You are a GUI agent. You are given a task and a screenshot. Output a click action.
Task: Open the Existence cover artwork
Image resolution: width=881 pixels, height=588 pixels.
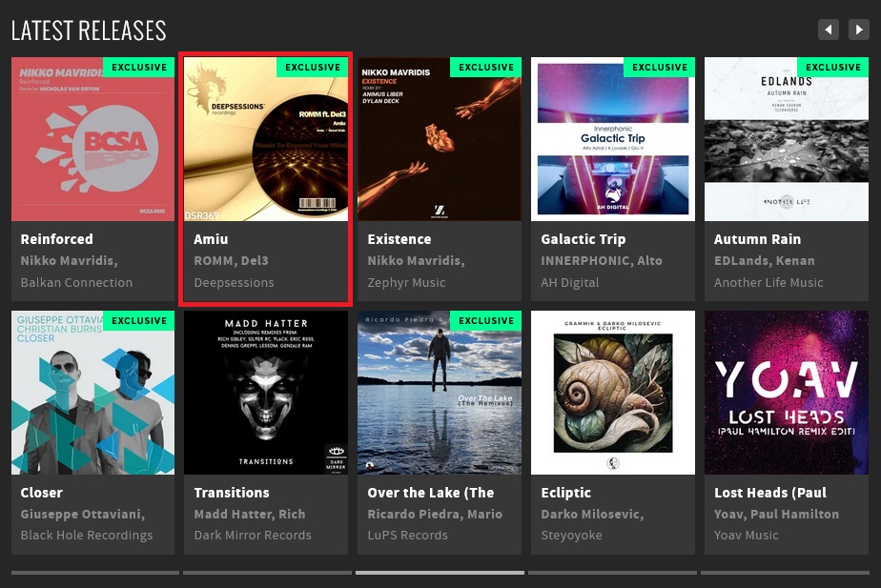pos(440,139)
